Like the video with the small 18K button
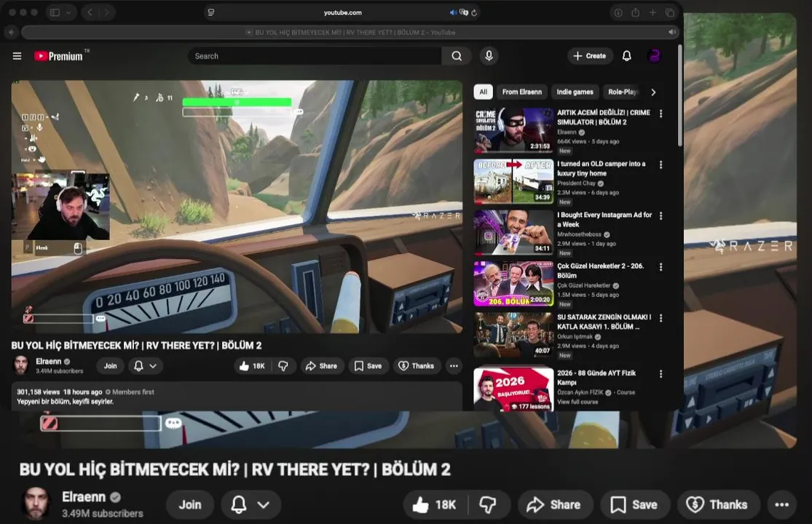 (x=252, y=366)
